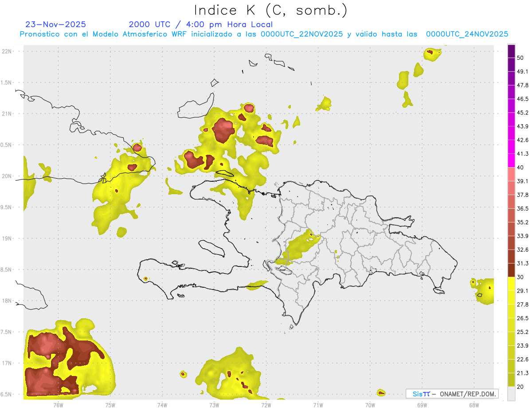532x411 pixels.
Task: Click the colorbar value '35.2'
Action: click(x=523, y=222)
